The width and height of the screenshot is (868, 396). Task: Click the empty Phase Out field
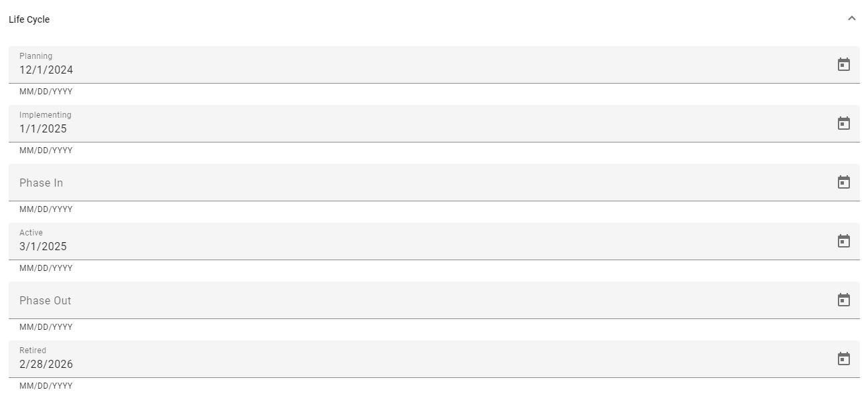[402, 300]
